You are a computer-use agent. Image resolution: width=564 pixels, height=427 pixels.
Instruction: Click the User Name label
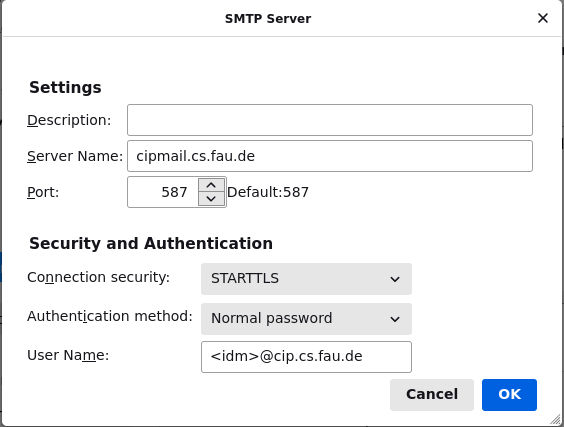[x=68, y=355]
